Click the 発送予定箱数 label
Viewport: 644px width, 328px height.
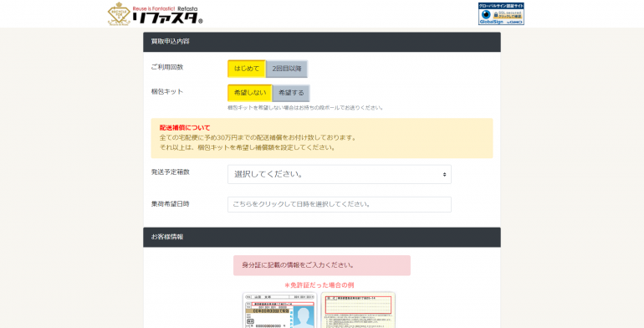coord(171,172)
